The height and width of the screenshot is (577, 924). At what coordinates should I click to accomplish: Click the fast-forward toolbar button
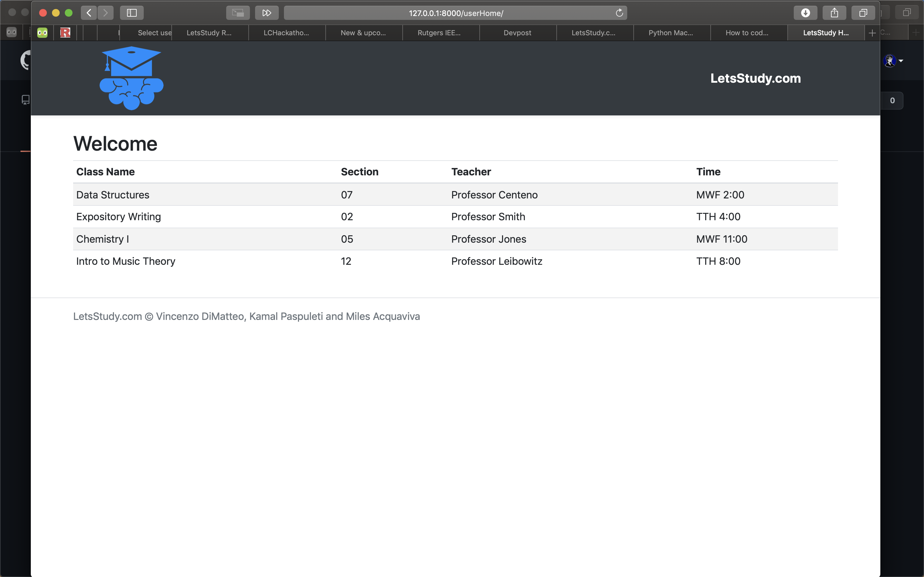[x=267, y=13]
